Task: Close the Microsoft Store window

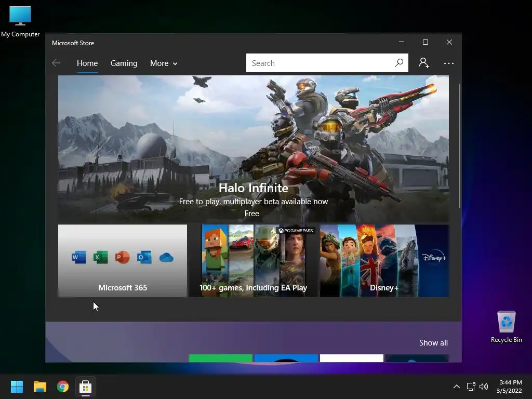Action: click(x=449, y=42)
